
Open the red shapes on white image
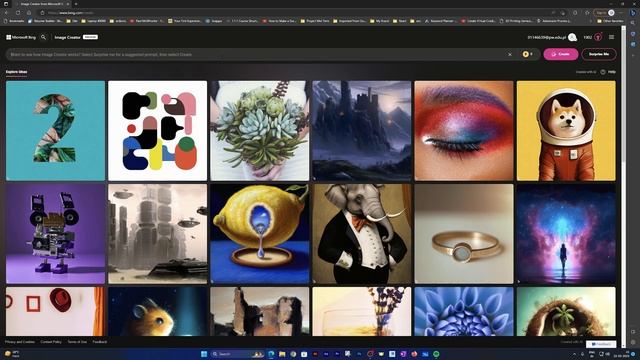pos(56,311)
